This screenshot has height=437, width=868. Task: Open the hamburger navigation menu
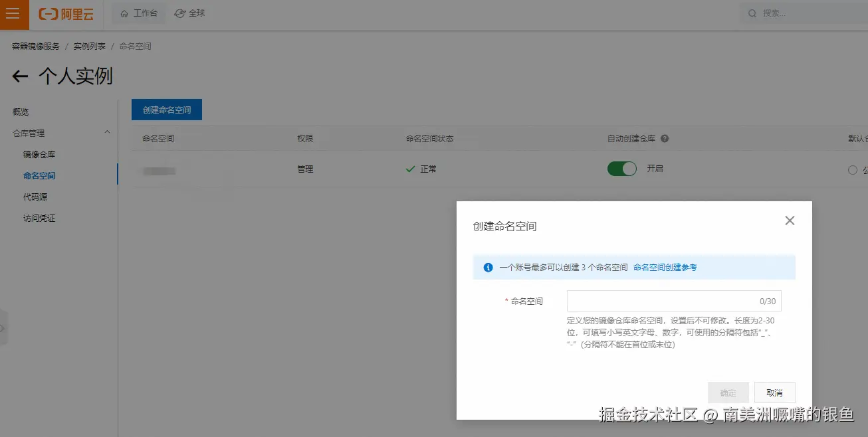13,14
